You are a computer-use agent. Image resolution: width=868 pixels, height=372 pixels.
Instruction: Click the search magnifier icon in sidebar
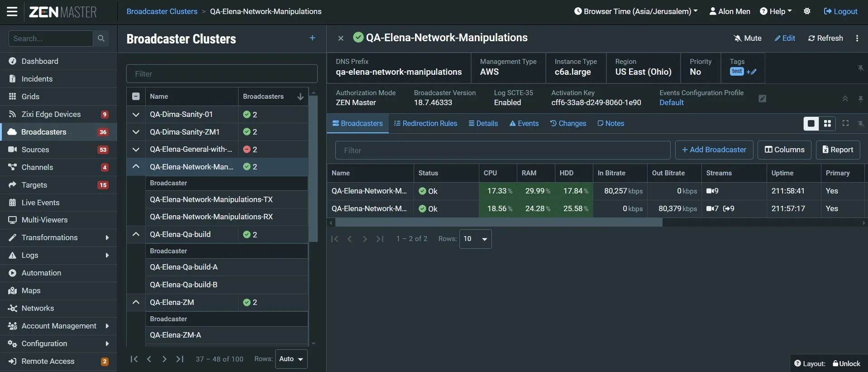pyautogui.click(x=101, y=39)
